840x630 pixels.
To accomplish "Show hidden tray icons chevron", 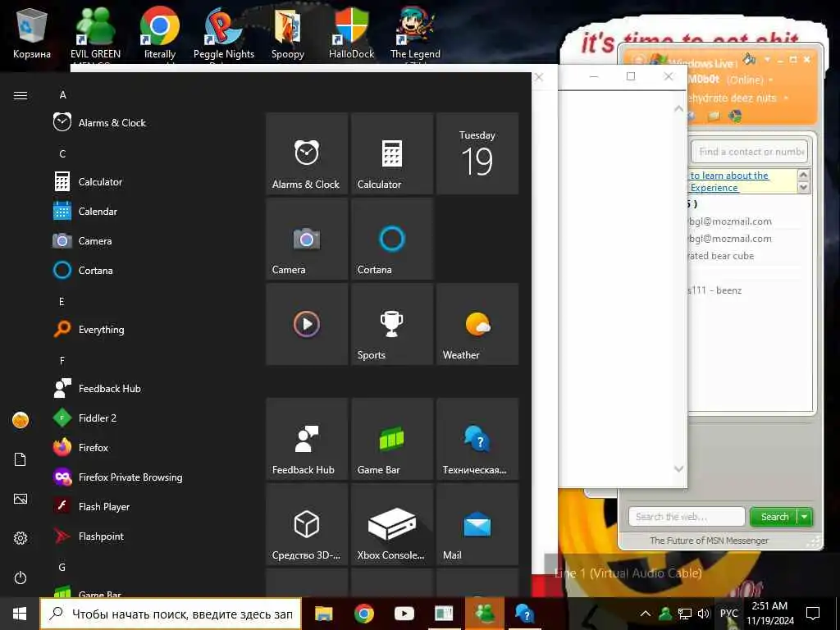I will pos(646,614).
